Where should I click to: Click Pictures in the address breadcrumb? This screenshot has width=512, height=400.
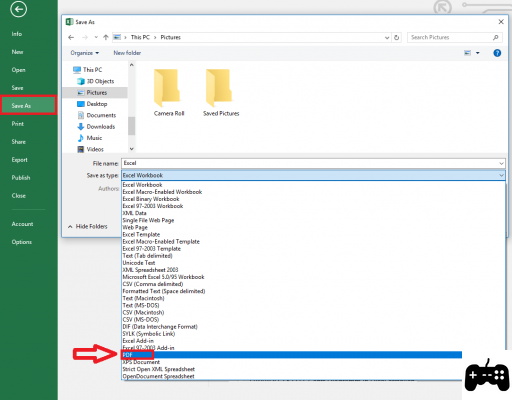click(x=170, y=37)
